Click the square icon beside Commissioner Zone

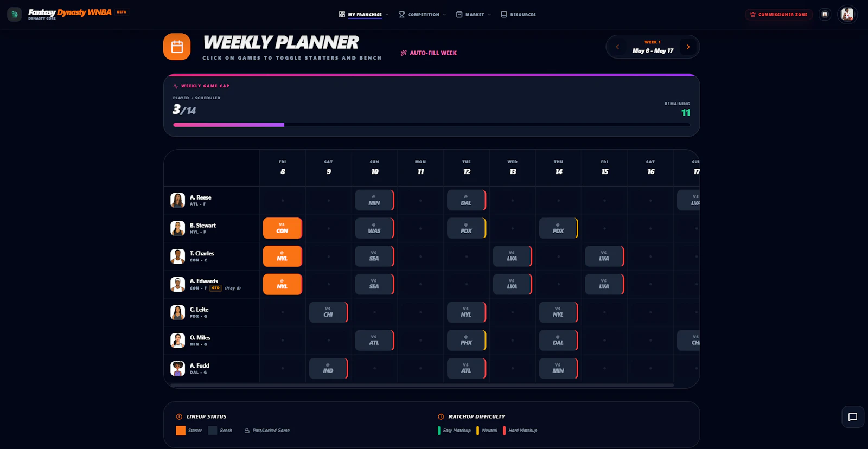pyautogui.click(x=825, y=15)
